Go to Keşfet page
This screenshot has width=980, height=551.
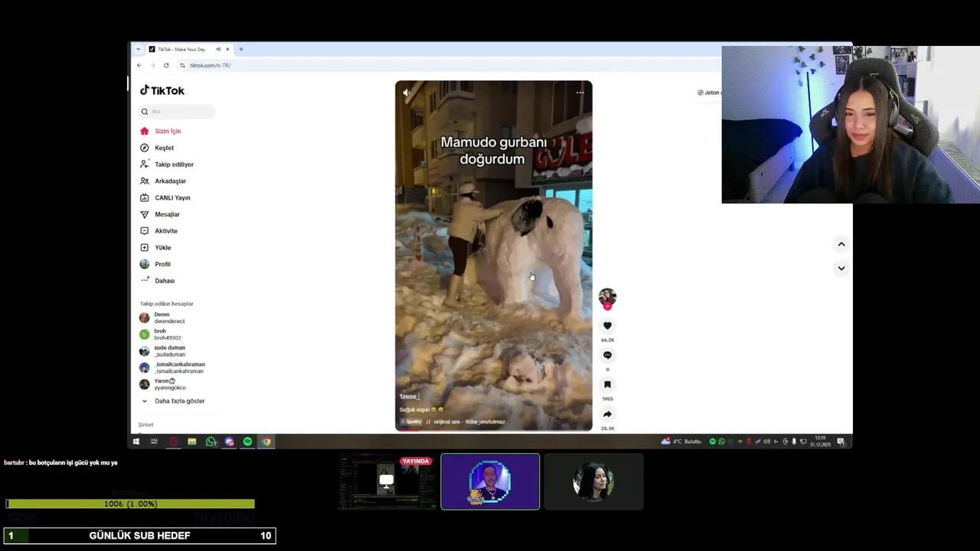click(x=164, y=147)
